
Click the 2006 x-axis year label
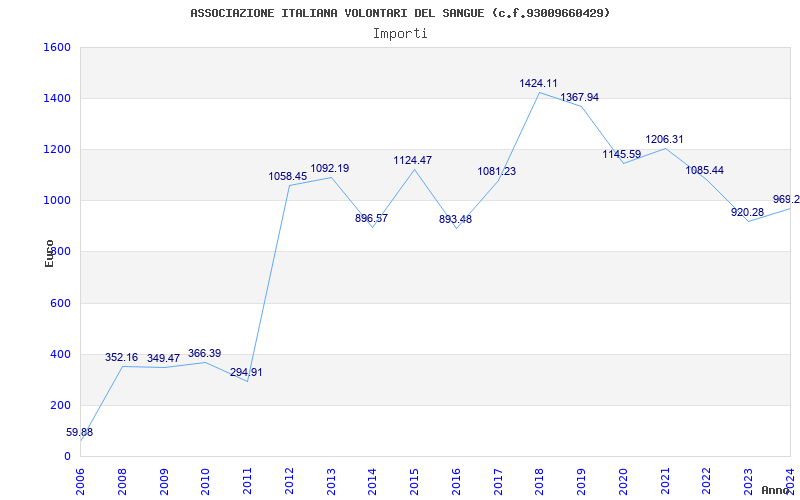point(80,481)
